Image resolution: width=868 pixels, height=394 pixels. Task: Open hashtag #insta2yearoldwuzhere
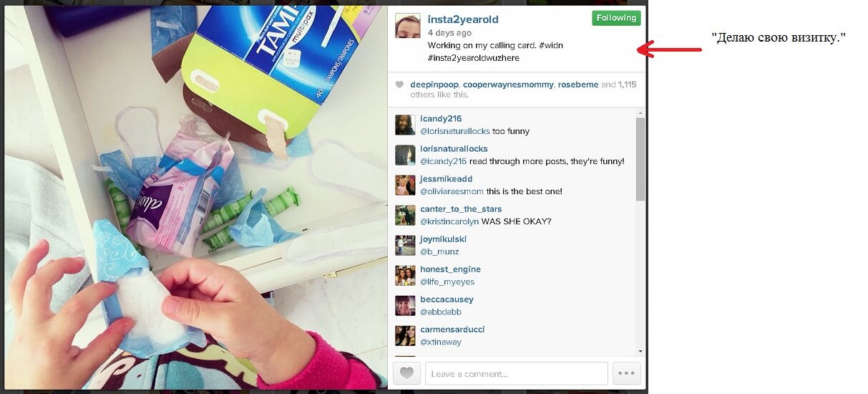point(474,58)
